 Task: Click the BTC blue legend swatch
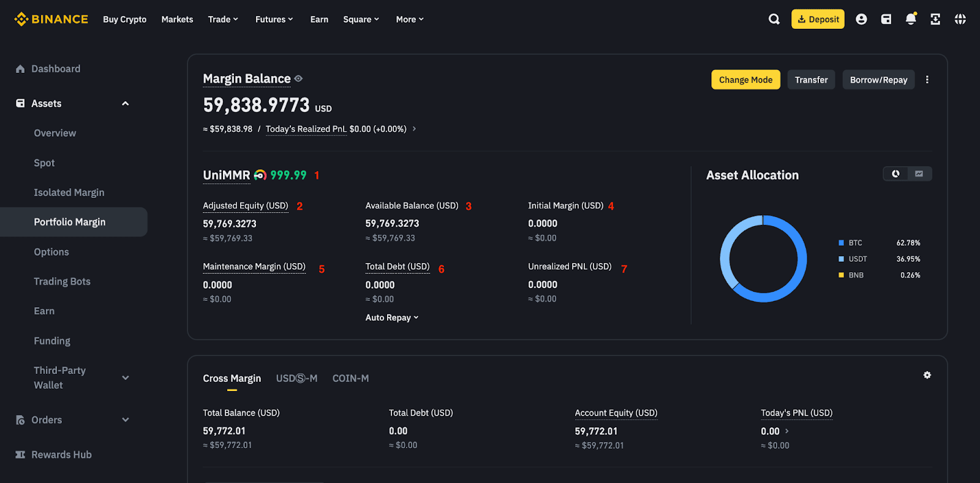coord(841,243)
